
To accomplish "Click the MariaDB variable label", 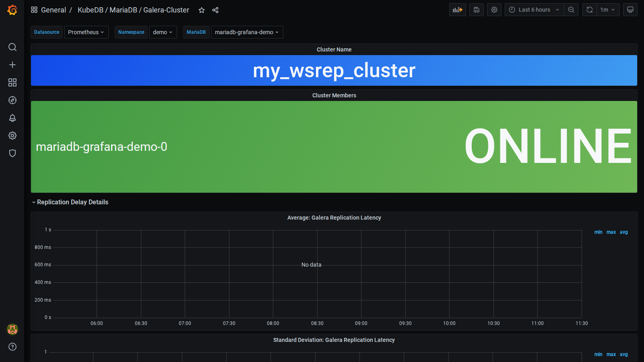I will point(196,32).
